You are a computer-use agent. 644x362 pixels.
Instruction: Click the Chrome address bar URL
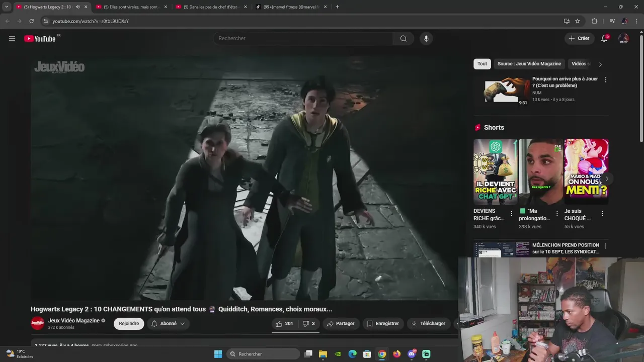point(91,21)
